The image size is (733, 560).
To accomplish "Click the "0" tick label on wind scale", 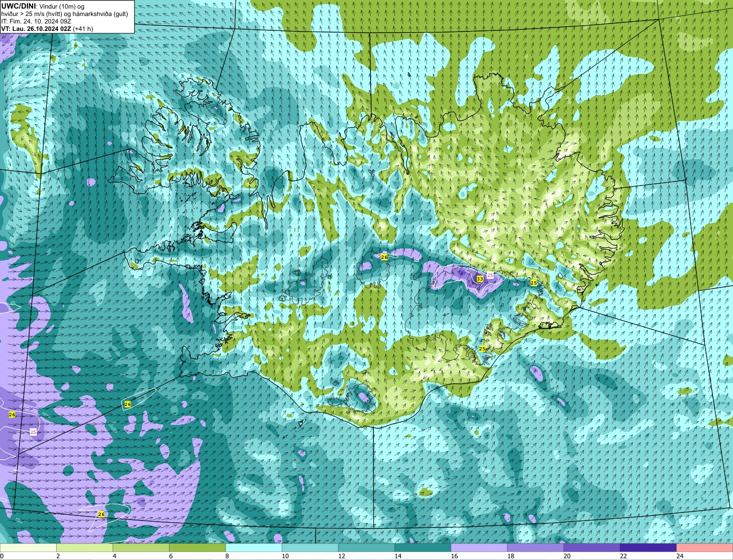I will click(x=2, y=556).
